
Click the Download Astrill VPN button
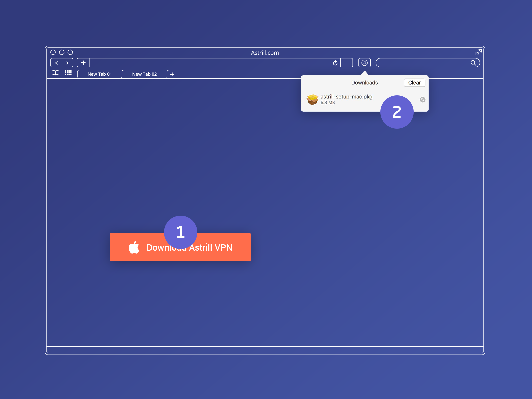tap(180, 247)
